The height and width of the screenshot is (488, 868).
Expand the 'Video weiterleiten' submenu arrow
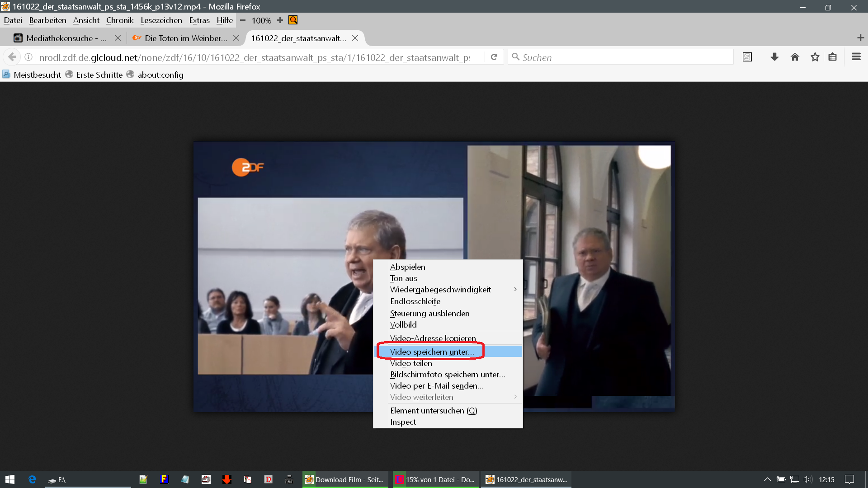coord(515,397)
